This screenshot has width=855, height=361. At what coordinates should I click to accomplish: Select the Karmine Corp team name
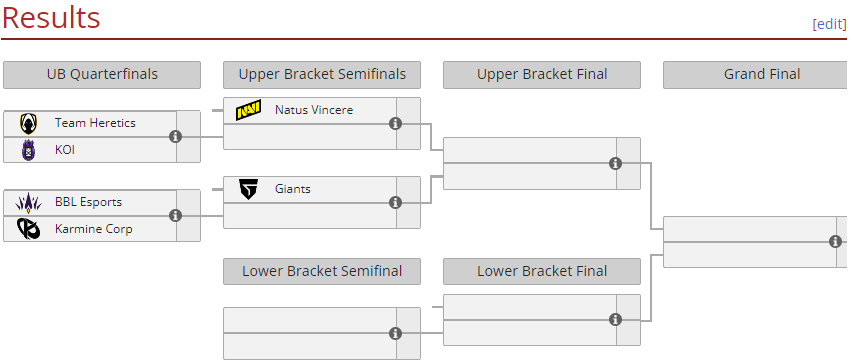coord(93,229)
